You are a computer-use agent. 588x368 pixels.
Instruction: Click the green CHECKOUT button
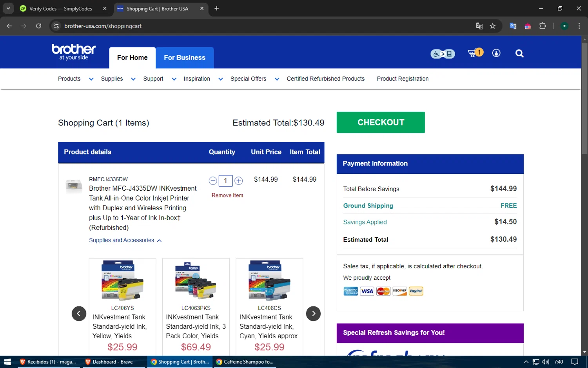click(381, 122)
